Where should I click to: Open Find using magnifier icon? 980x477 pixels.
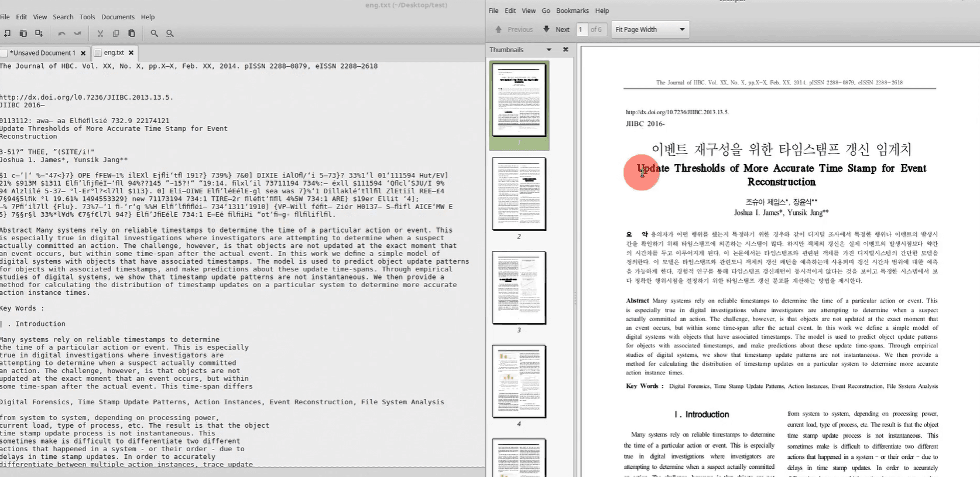pos(154,33)
